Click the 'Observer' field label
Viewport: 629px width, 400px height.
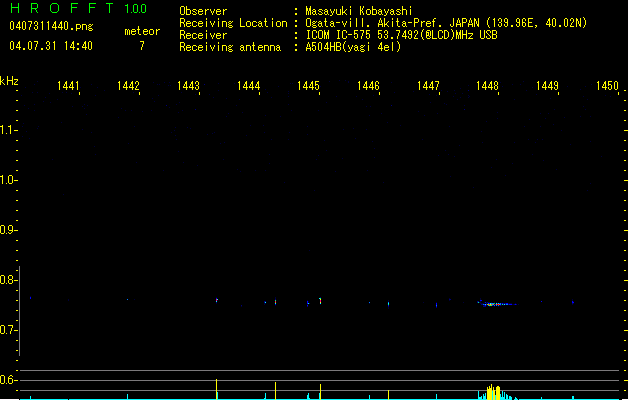point(203,11)
